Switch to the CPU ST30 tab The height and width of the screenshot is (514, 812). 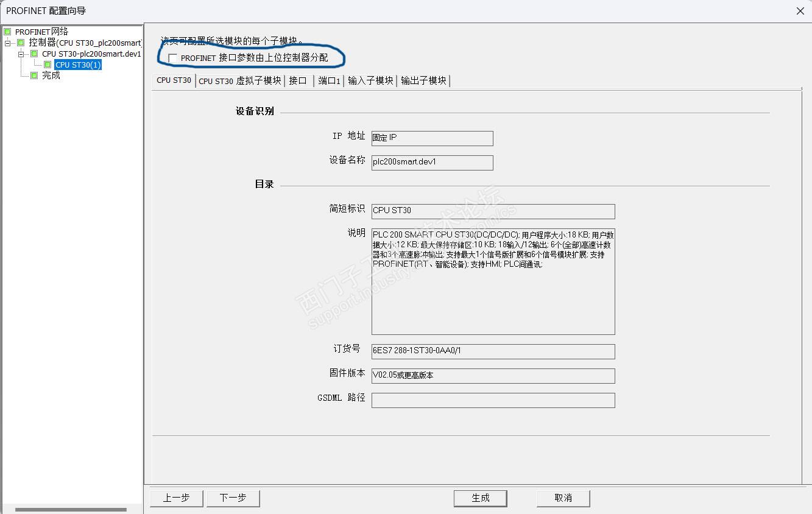coord(174,80)
